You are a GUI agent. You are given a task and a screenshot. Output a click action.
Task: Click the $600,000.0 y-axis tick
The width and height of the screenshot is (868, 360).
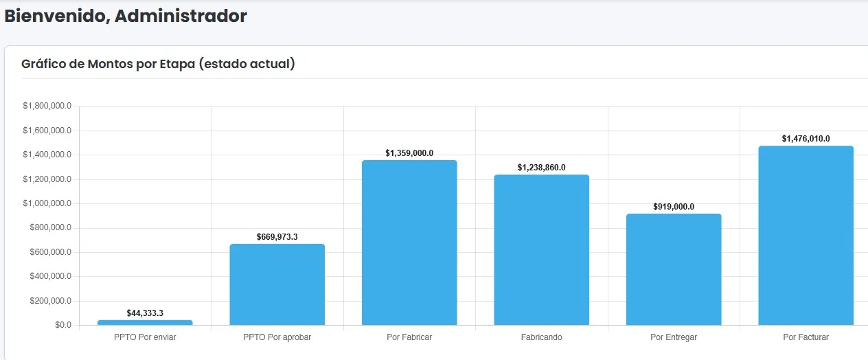point(50,252)
